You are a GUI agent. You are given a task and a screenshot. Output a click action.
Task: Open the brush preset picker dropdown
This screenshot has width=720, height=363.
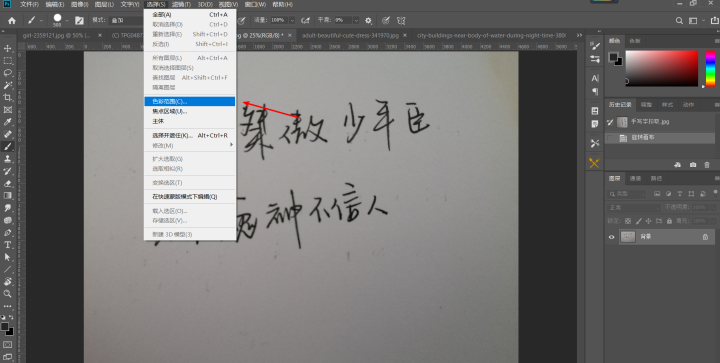click(x=67, y=21)
